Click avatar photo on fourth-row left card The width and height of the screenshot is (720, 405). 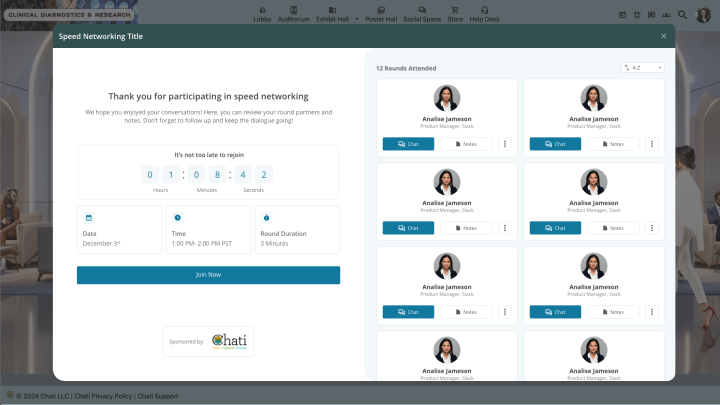click(x=447, y=350)
